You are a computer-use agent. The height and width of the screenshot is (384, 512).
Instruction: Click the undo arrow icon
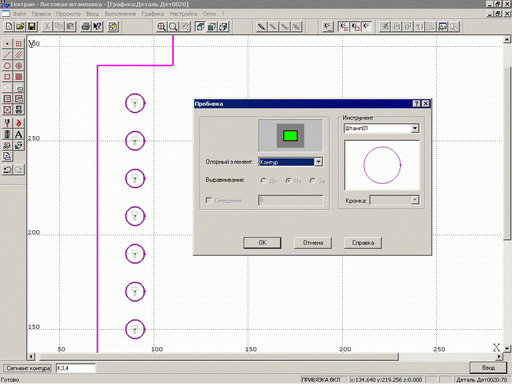point(7,170)
